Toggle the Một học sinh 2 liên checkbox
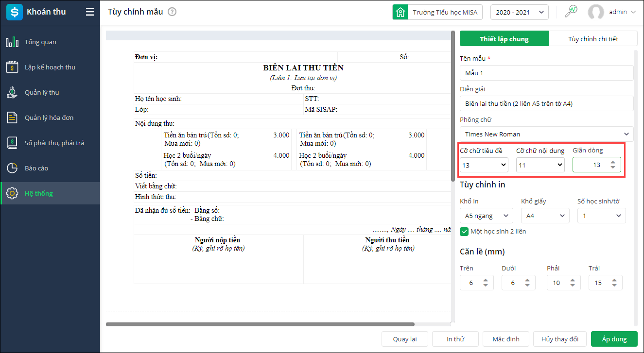The image size is (644, 353). 464,232
